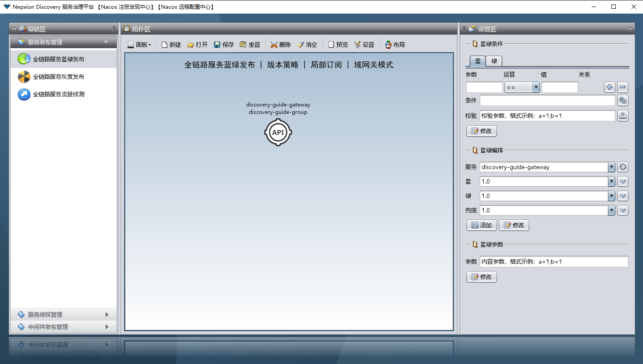Open the == operator dropdown
Viewport: 643px width, 364px height.
tap(522, 87)
